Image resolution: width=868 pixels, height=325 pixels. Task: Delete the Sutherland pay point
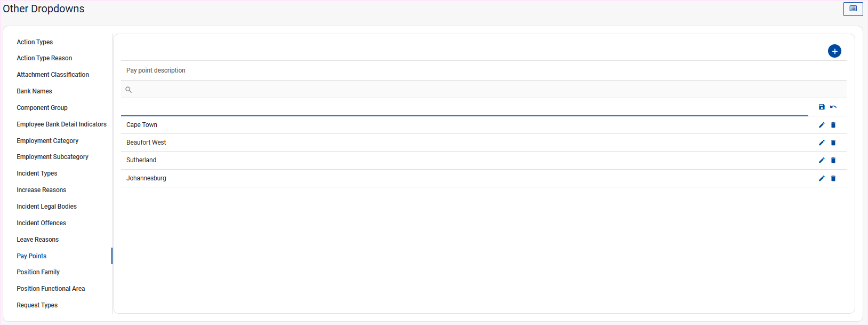click(833, 160)
